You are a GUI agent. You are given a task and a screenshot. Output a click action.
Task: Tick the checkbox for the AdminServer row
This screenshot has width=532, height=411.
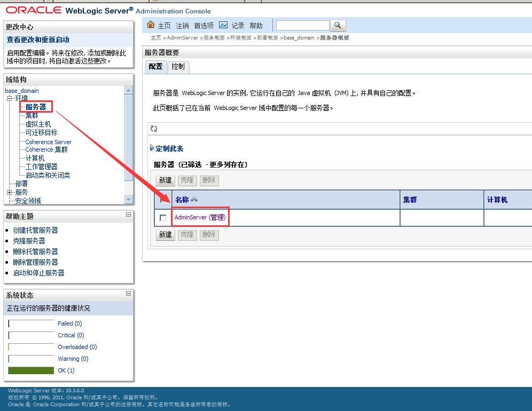(163, 218)
